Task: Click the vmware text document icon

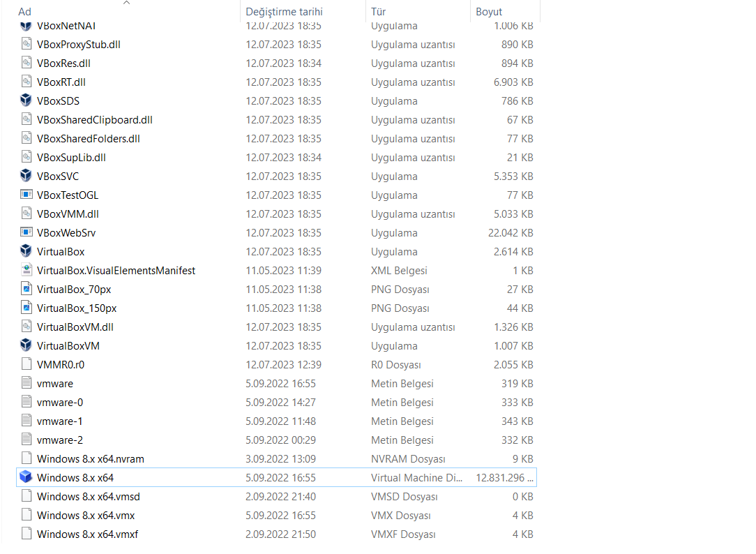Action: (x=27, y=383)
